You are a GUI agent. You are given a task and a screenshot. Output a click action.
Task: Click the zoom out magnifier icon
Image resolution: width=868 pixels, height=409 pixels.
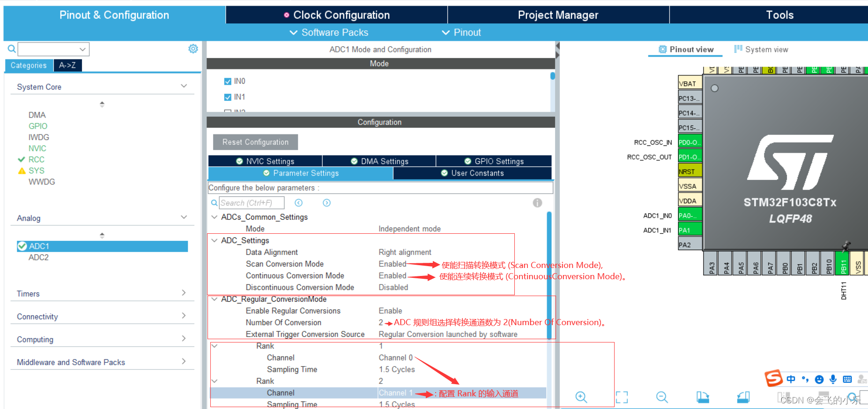point(662,397)
